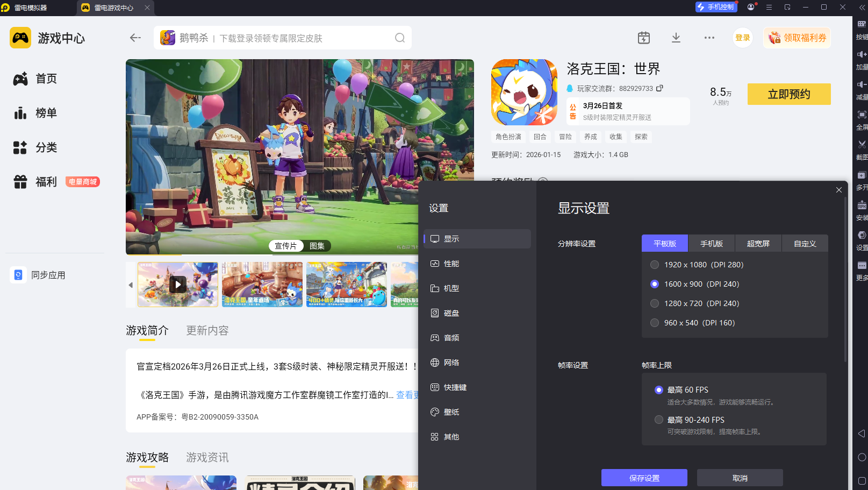Open 壁纸 settings section
This screenshot has height=490, width=868.
[477, 412]
